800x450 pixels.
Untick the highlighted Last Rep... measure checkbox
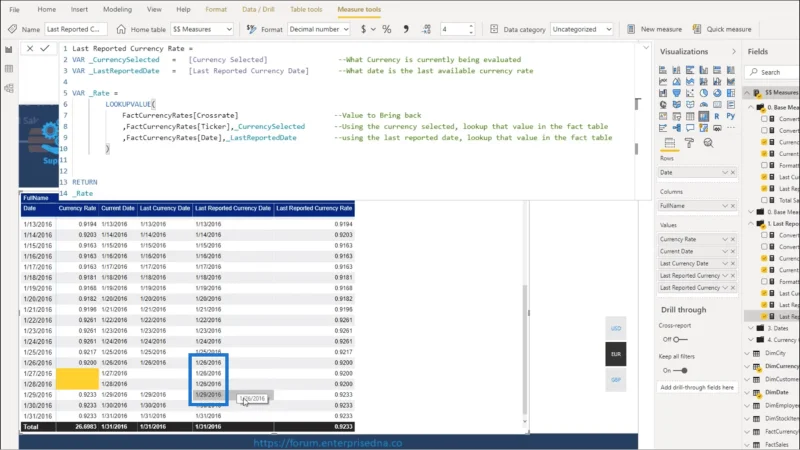click(764, 317)
